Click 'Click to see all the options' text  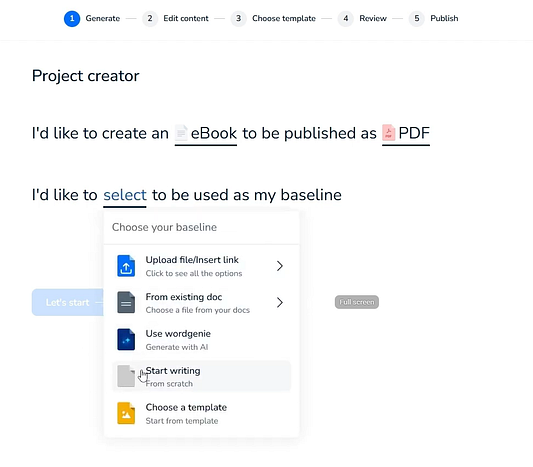[194, 273]
